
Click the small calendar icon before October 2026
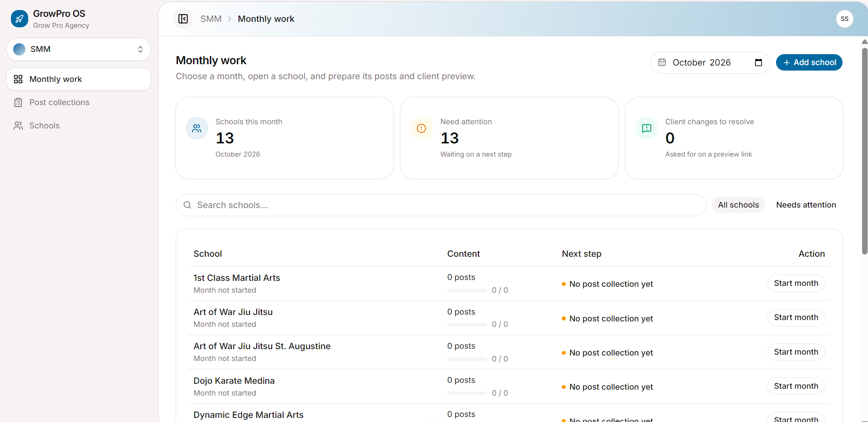point(662,62)
